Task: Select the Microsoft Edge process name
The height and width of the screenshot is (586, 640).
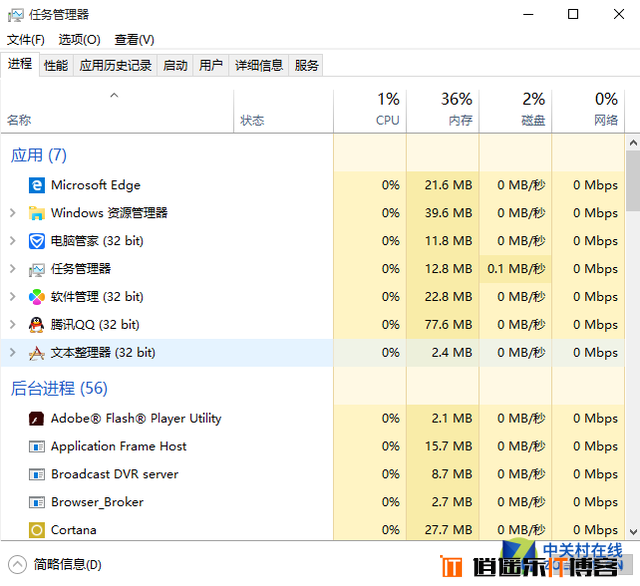Action: 96,185
